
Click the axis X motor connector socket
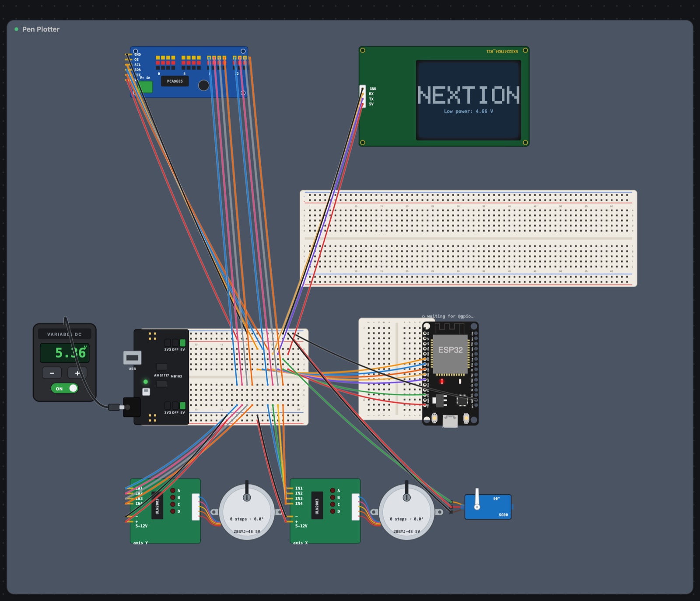[356, 507]
